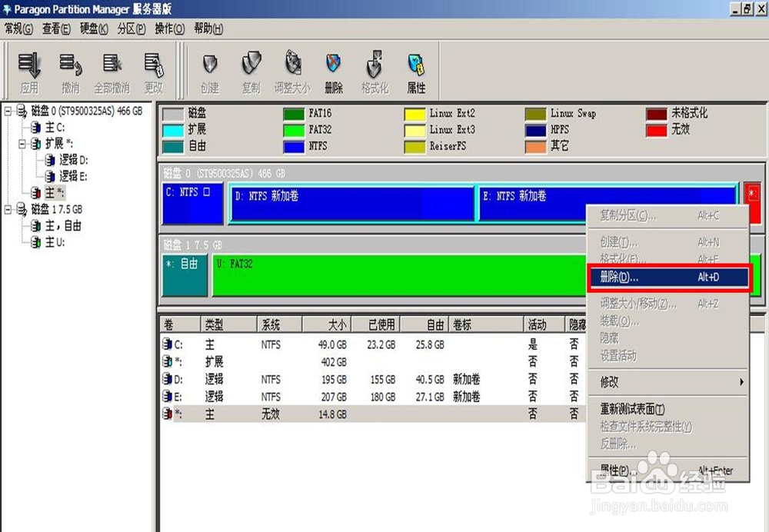The image size is (769, 532).
Task: Click the C: NTFS partition block
Action: 193,204
